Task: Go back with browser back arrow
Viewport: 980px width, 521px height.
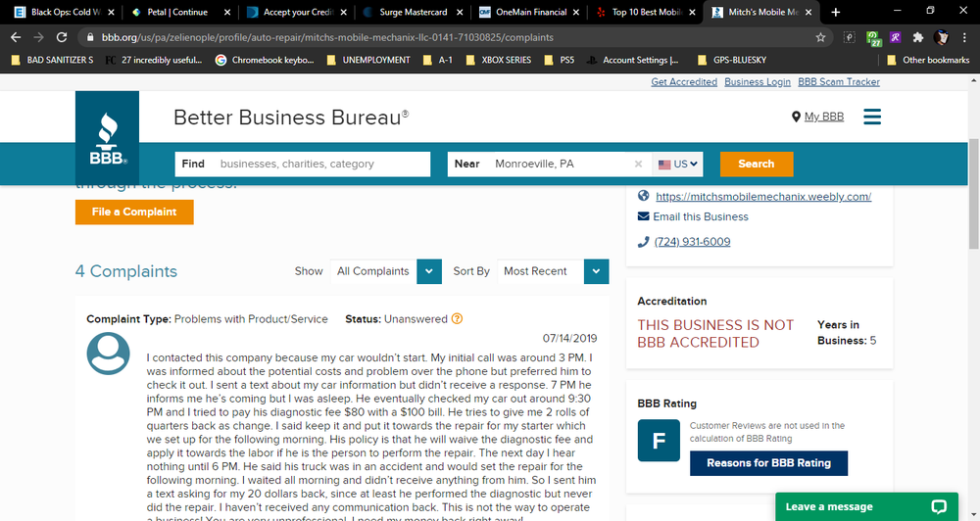Action: 17,37
